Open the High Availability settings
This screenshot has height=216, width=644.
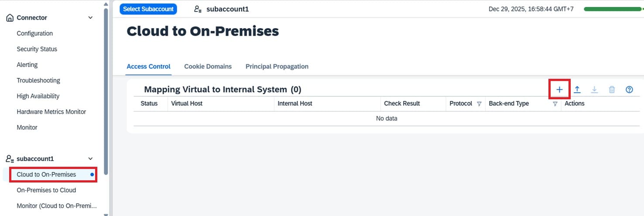38,96
